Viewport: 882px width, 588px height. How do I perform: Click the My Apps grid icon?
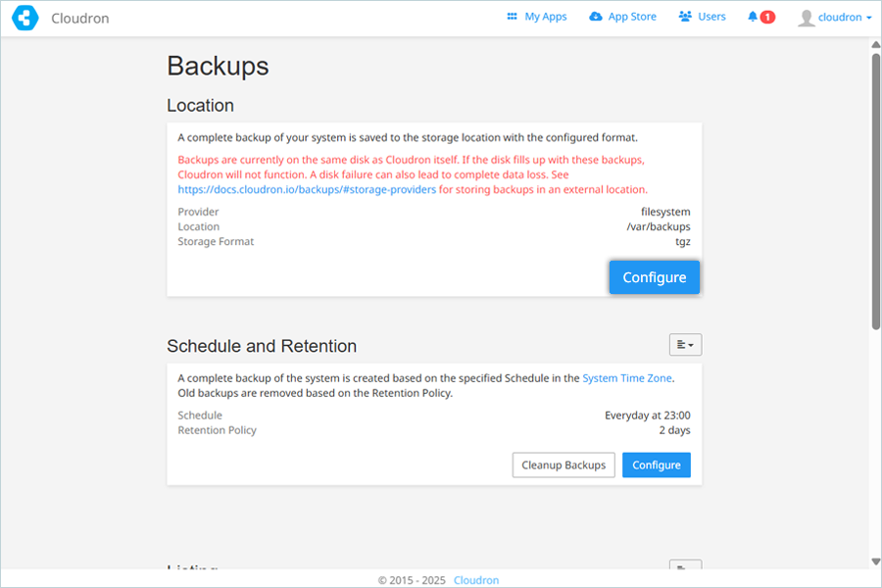click(x=512, y=17)
